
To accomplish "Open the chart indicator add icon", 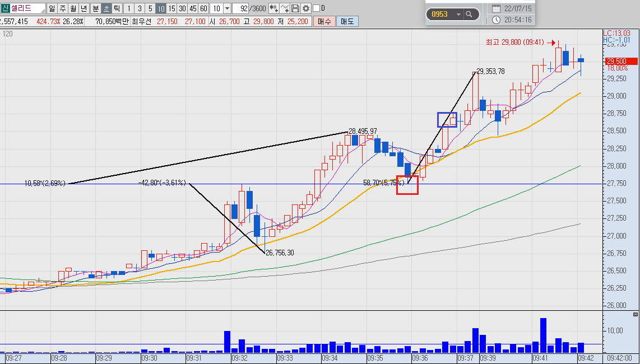I will (274, 8).
